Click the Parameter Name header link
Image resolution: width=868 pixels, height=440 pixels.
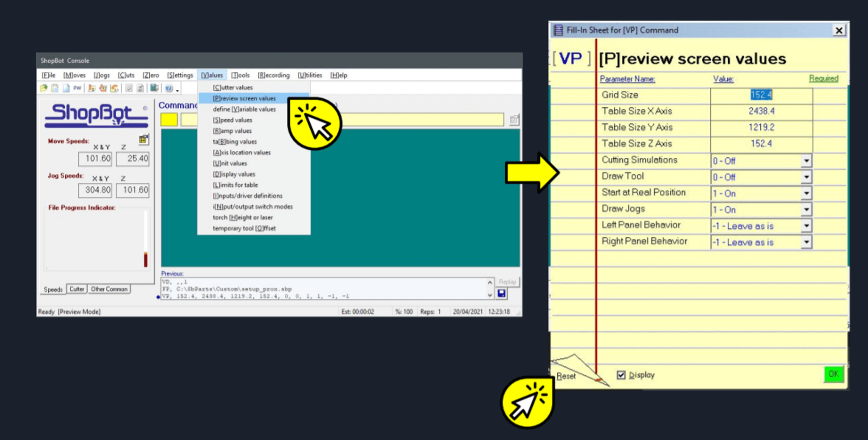(627, 79)
